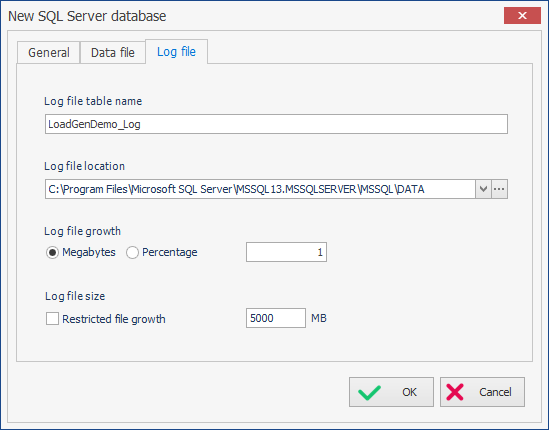Click the log file growth value field
This screenshot has height=430, width=549.
pos(286,252)
